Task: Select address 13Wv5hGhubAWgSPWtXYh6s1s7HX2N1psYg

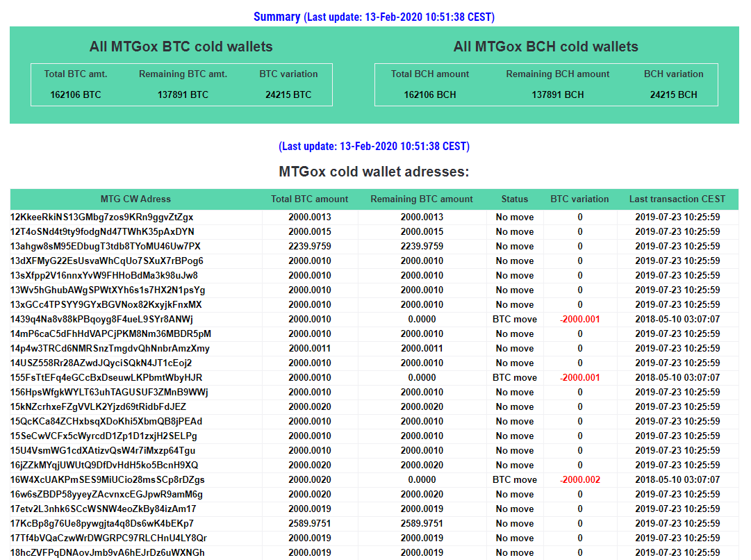Action: [107, 290]
